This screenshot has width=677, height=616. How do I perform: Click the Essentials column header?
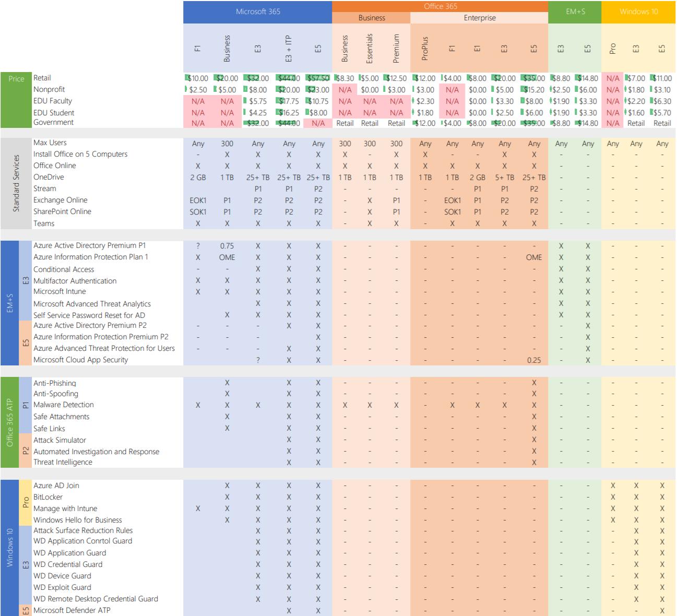pyautogui.click(x=370, y=49)
